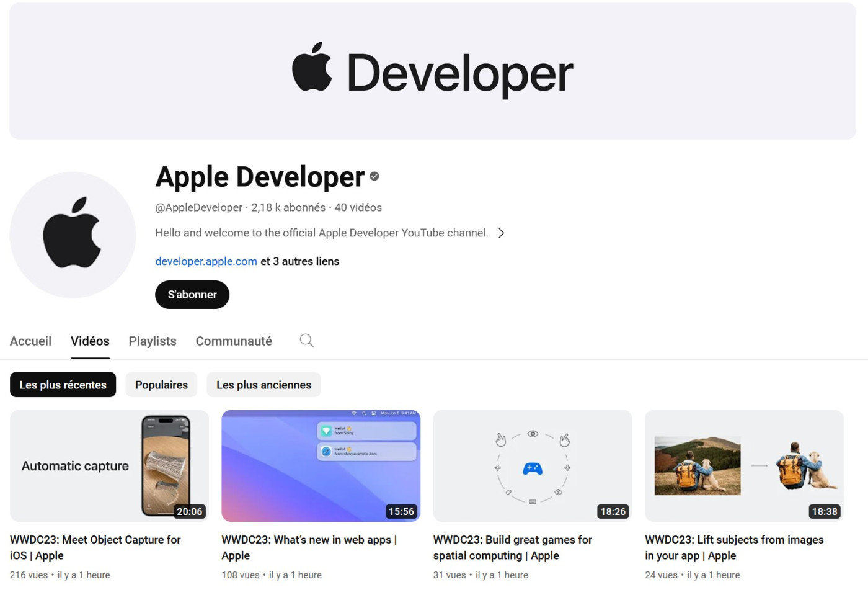Open title Lift subjects from images in your app

[734, 548]
